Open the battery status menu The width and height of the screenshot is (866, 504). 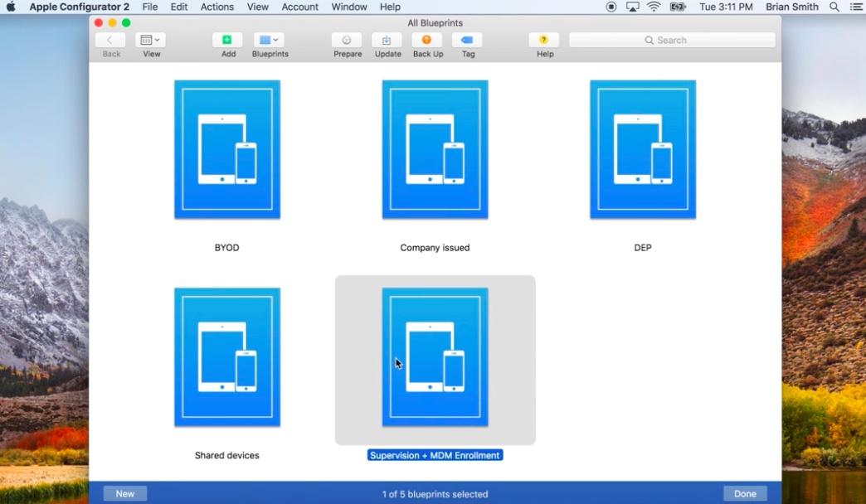pyautogui.click(x=677, y=7)
